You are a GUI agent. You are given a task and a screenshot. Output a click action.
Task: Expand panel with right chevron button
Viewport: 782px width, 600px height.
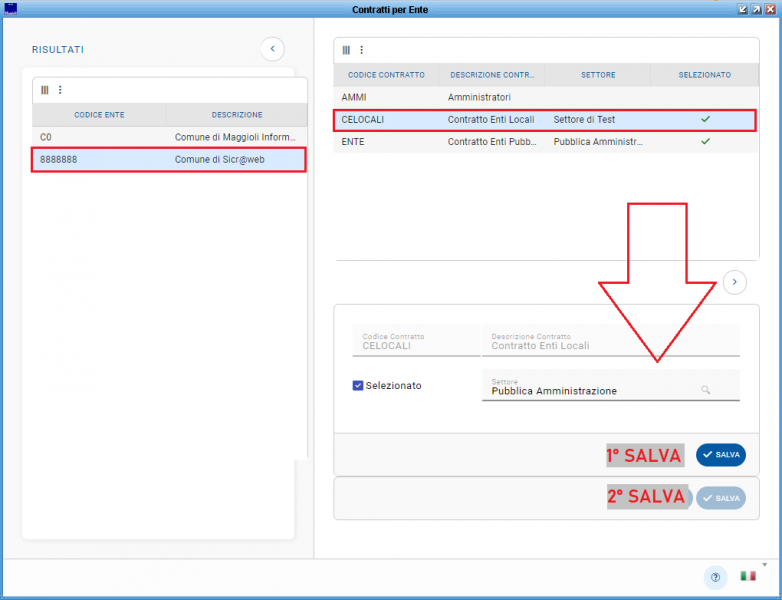pyautogui.click(x=735, y=282)
